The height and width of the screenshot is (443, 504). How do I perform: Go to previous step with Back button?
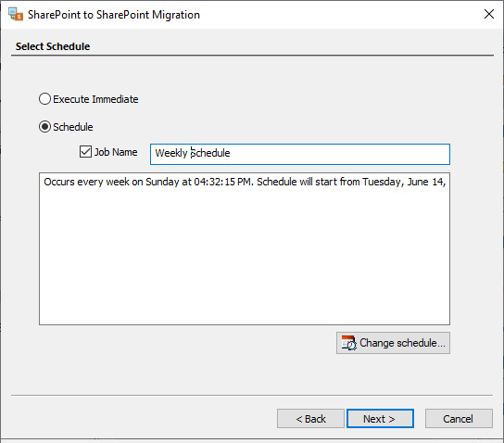310,419
